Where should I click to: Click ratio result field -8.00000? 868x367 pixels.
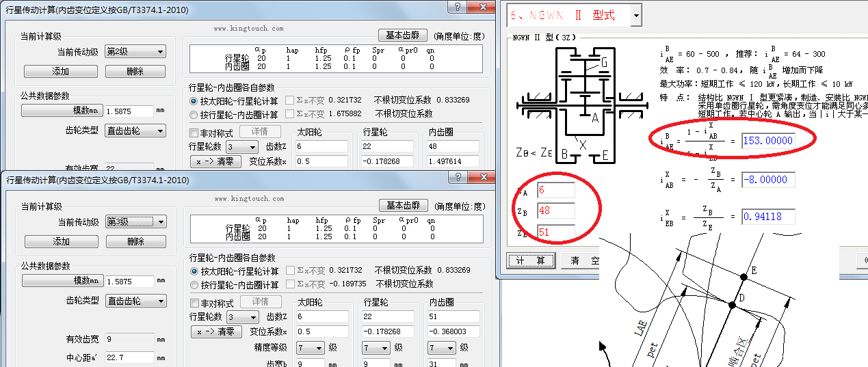[x=767, y=180]
